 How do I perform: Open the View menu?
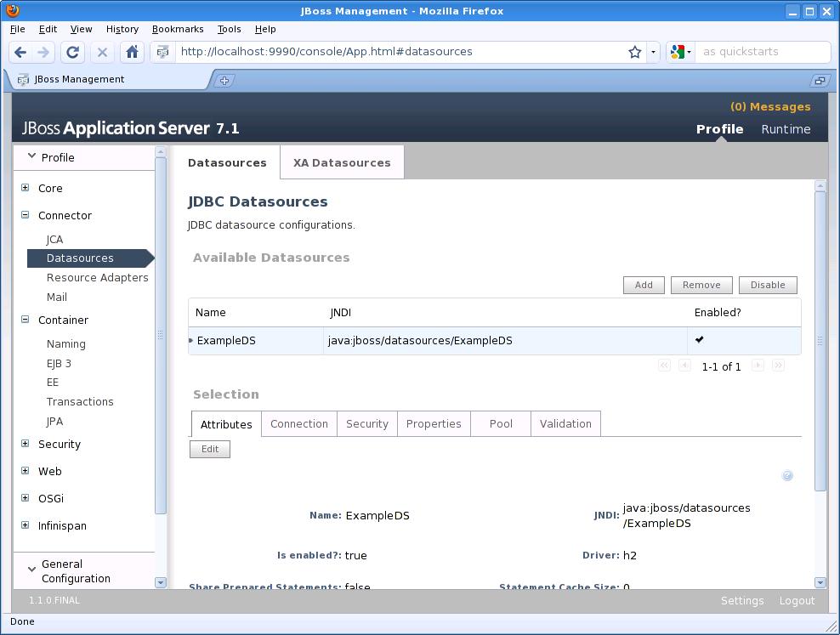click(82, 29)
